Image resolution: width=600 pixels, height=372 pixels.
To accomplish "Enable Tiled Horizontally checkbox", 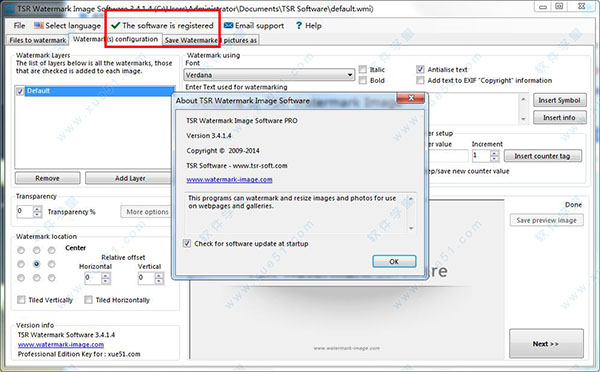I will pyautogui.click(x=88, y=300).
